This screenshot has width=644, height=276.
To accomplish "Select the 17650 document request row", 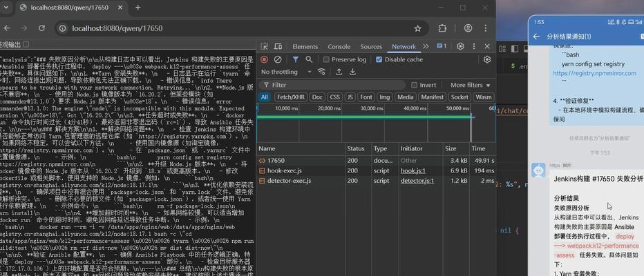I will click(376, 160).
